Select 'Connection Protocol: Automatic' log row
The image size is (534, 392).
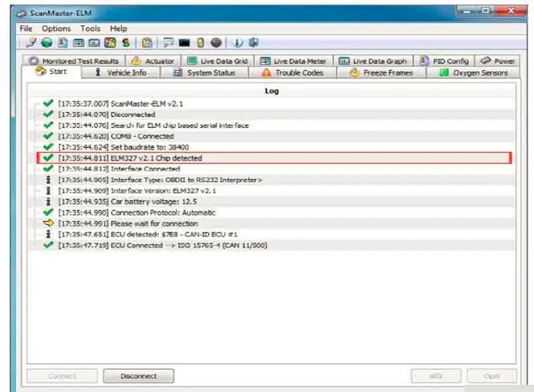272,212
